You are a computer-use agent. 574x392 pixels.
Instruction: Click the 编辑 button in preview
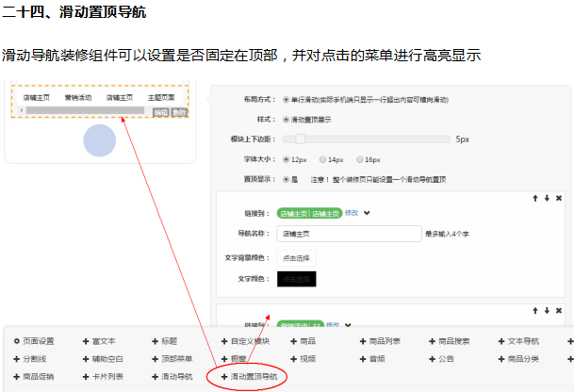coord(160,111)
